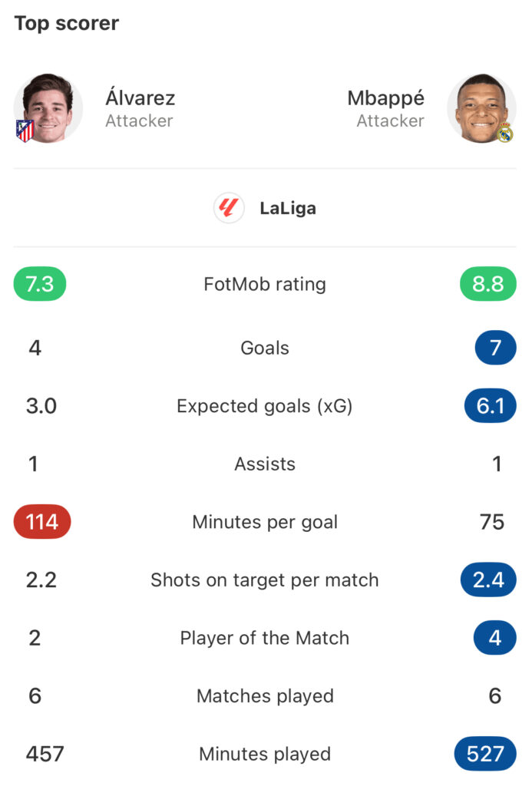Tap the Atlético Madrid club badge

coord(25,130)
